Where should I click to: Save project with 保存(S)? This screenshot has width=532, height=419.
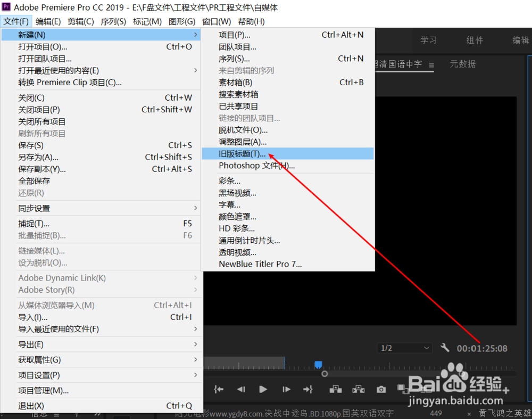pyautogui.click(x=101, y=145)
